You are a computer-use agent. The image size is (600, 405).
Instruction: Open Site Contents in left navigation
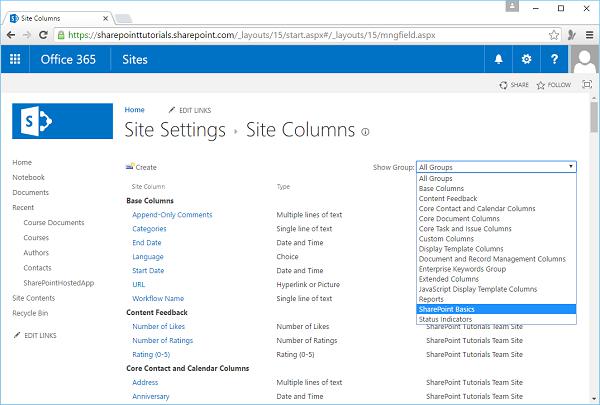pos(34,298)
